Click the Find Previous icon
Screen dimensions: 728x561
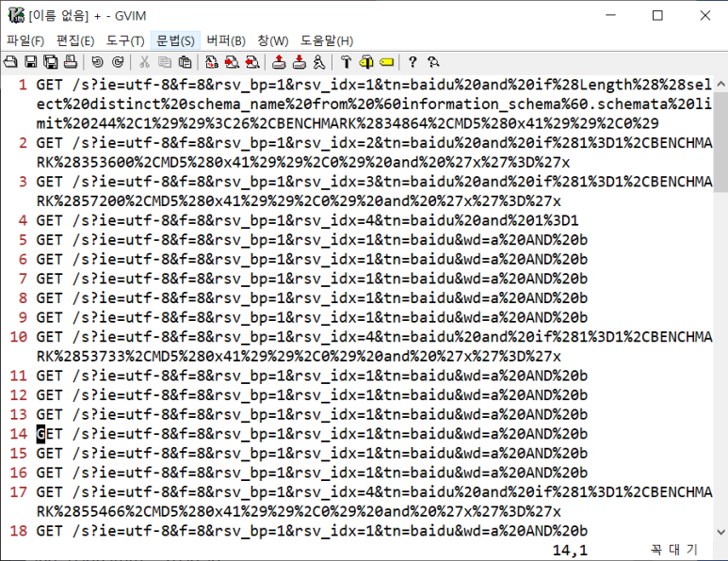point(252,62)
